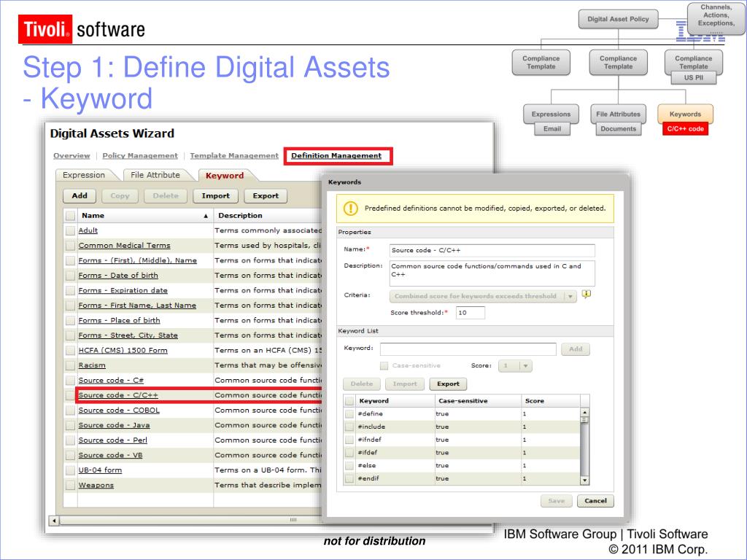
Task: Open the Source code - C# definition
Action: [x=111, y=381]
